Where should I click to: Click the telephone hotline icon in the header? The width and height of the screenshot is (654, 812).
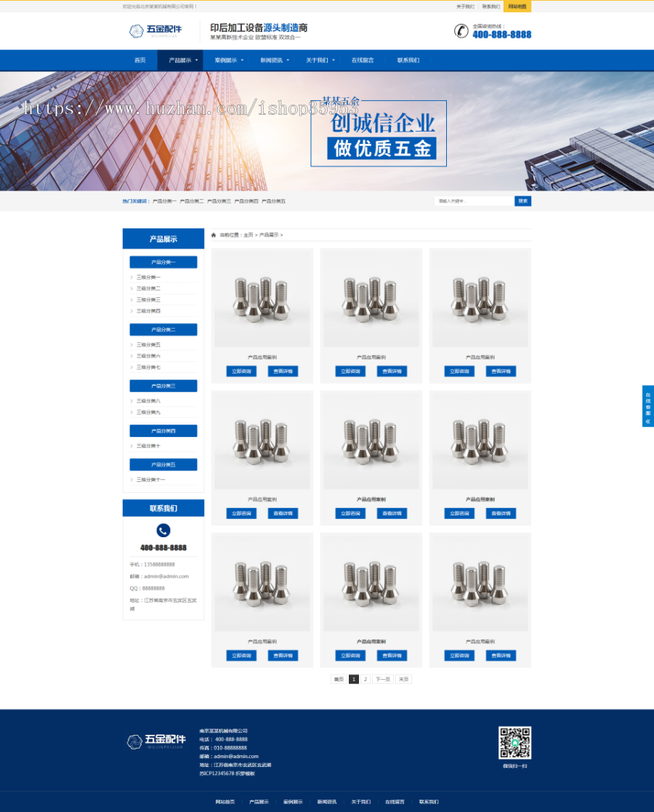(x=461, y=31)
